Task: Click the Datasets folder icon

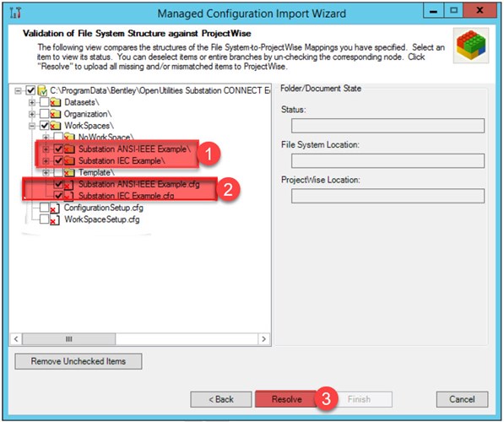Action: [x=55, y=102]
